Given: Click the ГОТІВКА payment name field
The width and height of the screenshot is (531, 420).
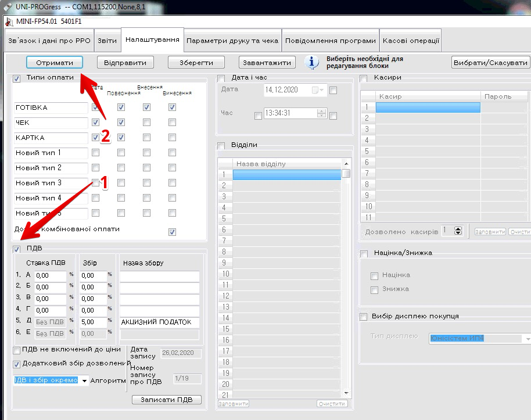Looking at the screenshot, I should (51, 107).
